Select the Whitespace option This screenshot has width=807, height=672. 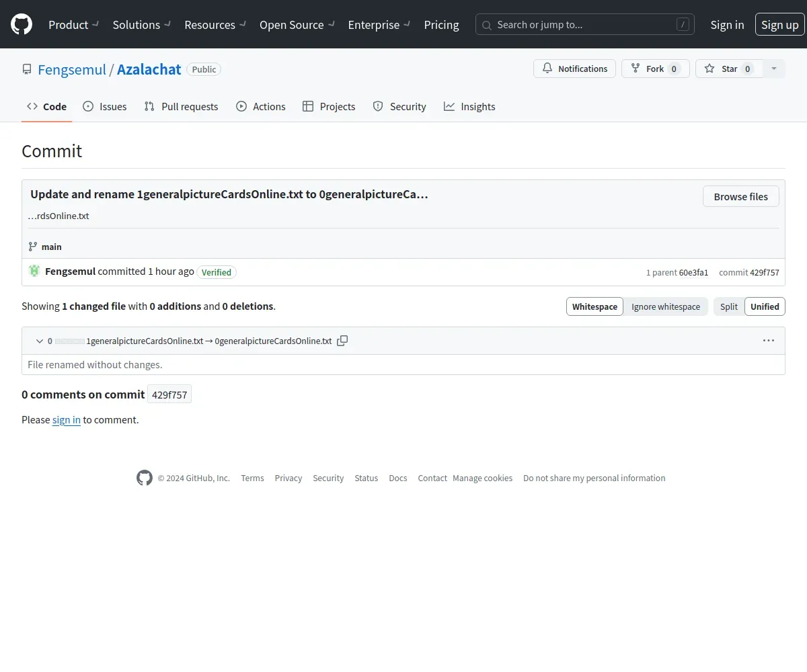594,306
